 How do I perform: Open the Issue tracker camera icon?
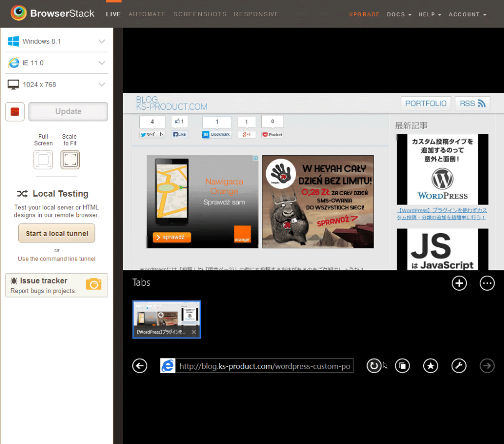94,284
